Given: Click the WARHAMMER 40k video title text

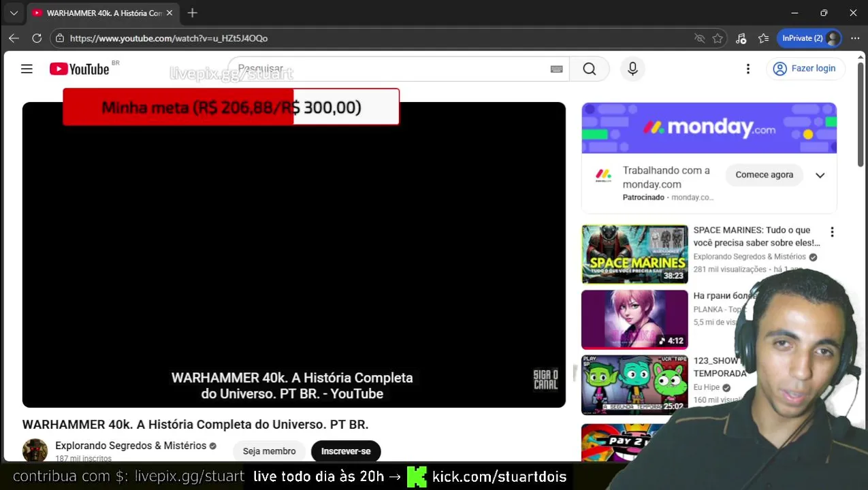Looking at the screenshot, I should tap(195, 424).
